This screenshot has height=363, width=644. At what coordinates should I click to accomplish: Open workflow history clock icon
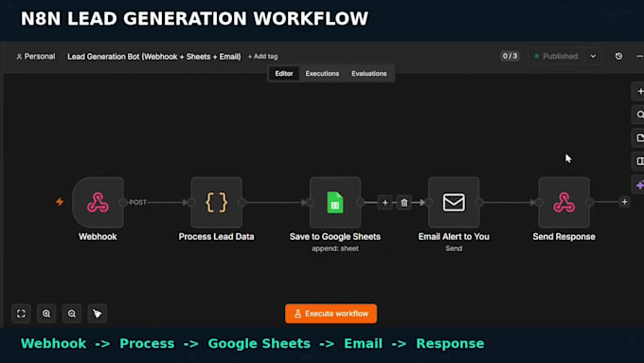coord(619,56)
